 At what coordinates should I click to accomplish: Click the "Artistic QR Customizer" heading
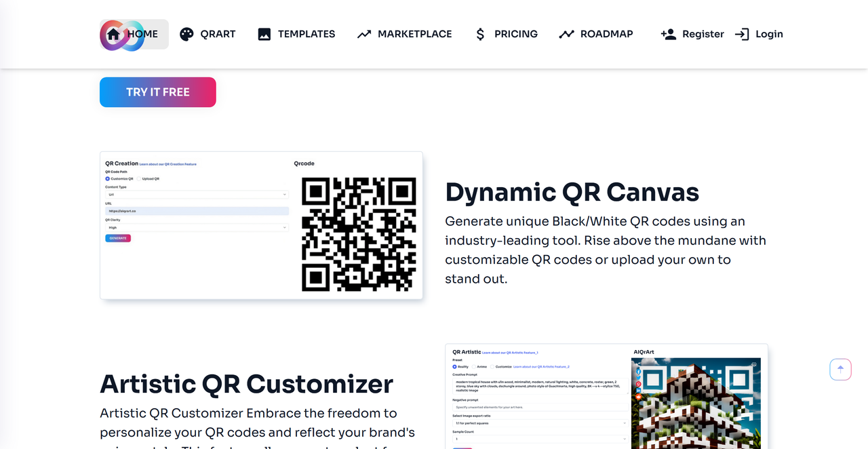pos(247,384)
